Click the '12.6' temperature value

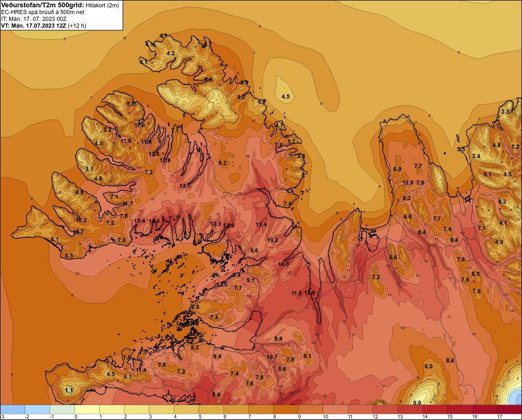154,154
